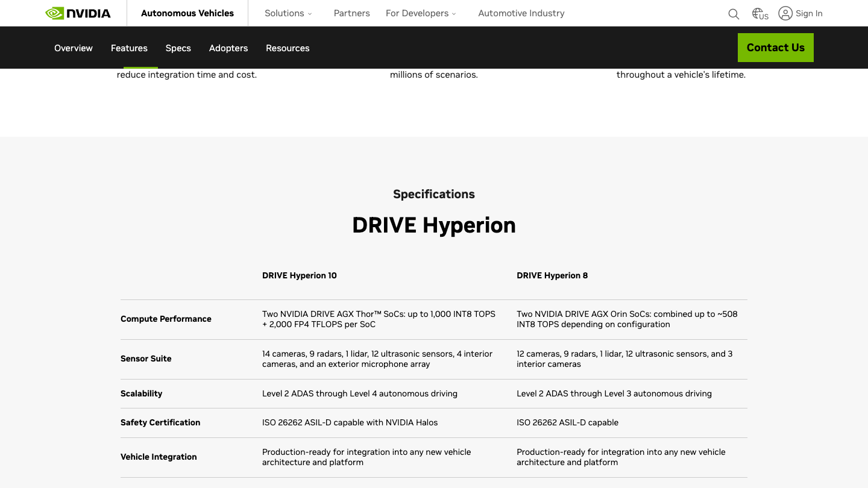Click the Vehicle Integration row label
Screen dimensions: 868x488
coord(159,457)
